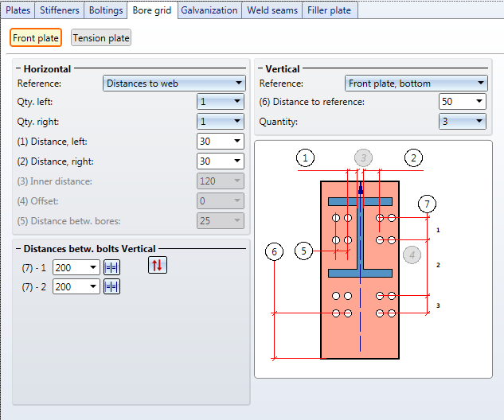Click the (7) - 1 distance value field
This screenshot has width=504, height=420.
(70, 268)
